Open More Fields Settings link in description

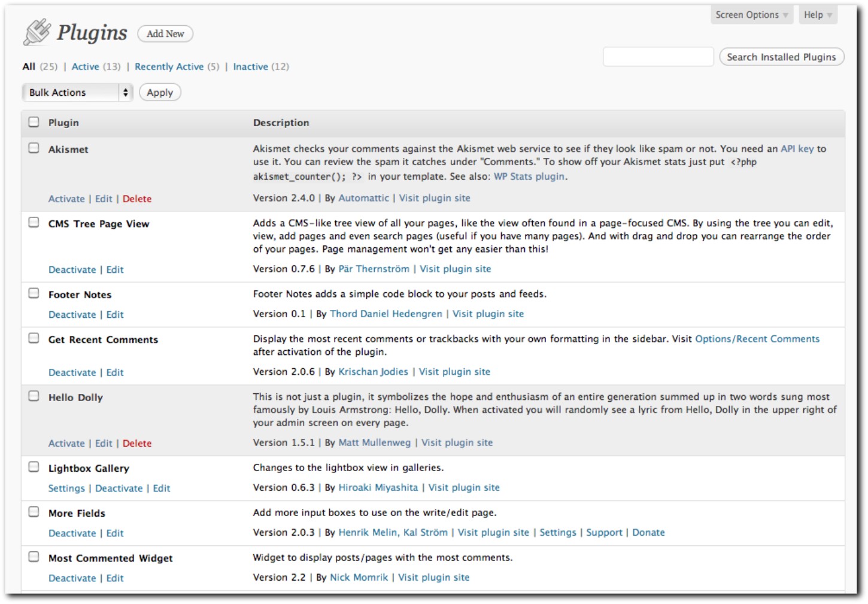click(x=558, y=533)
